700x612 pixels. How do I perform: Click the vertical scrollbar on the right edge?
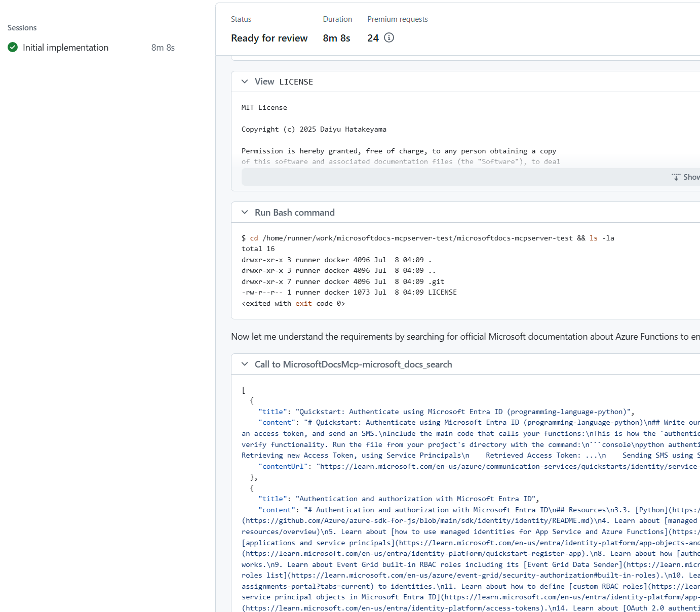click(x=698, y=304)
